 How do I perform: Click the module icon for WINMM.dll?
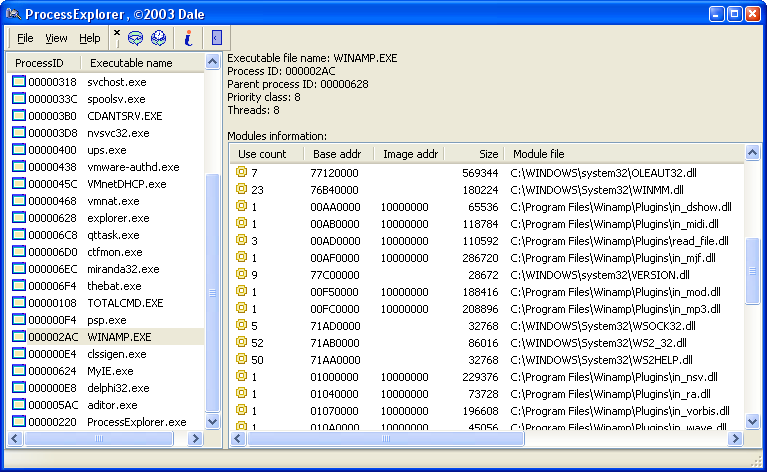point(241,189)
